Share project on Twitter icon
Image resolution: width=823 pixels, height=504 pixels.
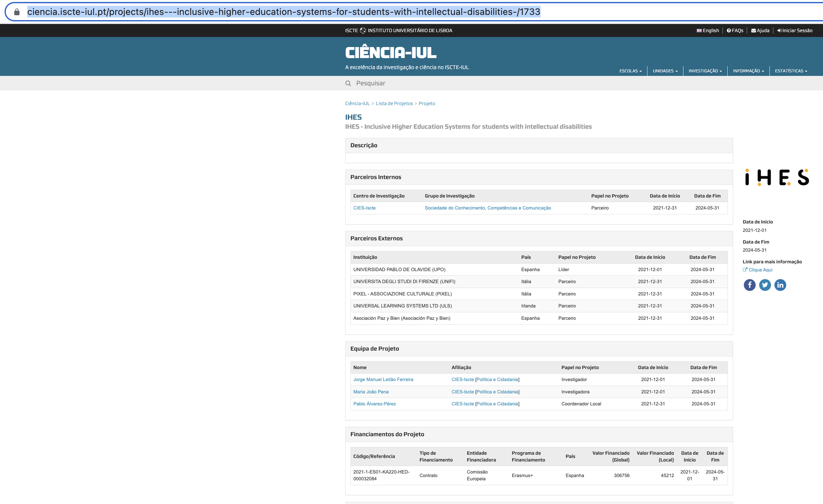click(x=765, y=285)
